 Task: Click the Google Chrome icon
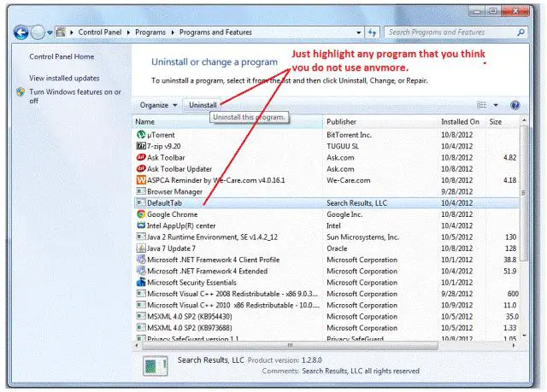click(x=141, y=214)
